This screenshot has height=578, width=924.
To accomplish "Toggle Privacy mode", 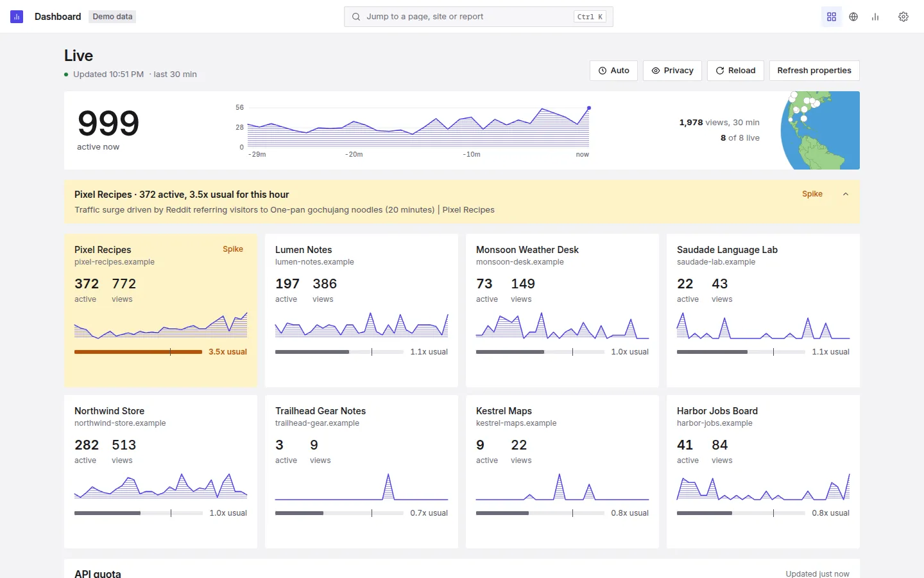I will click(672, 71).
